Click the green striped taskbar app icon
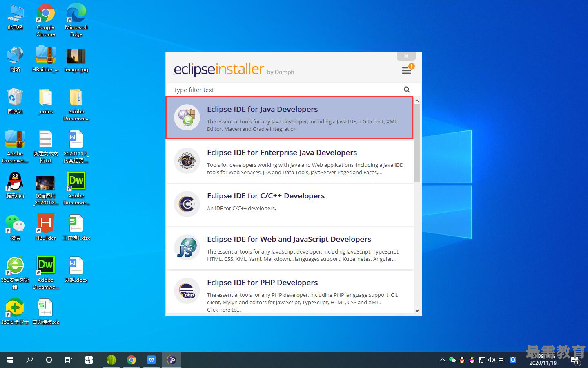The height and width of the screenshot is (368, 588). point(111,360)
